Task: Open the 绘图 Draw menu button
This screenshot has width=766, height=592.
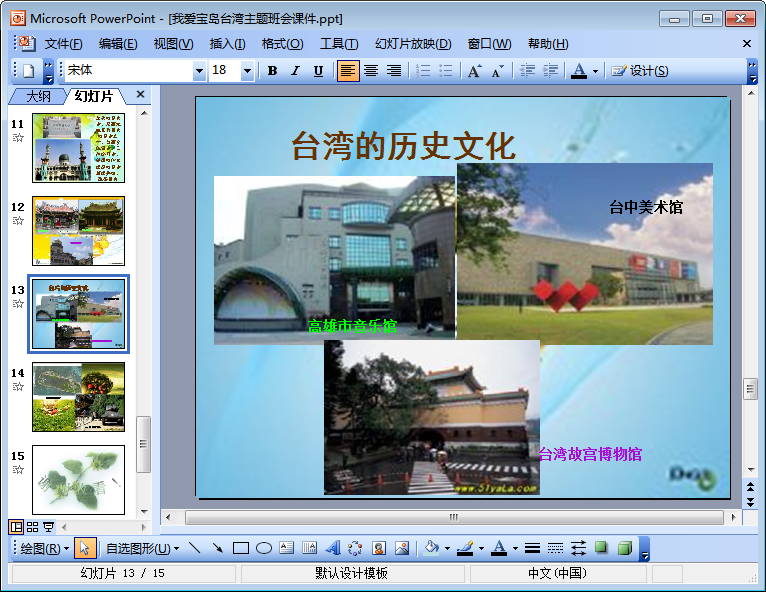Action: (44, 549)
